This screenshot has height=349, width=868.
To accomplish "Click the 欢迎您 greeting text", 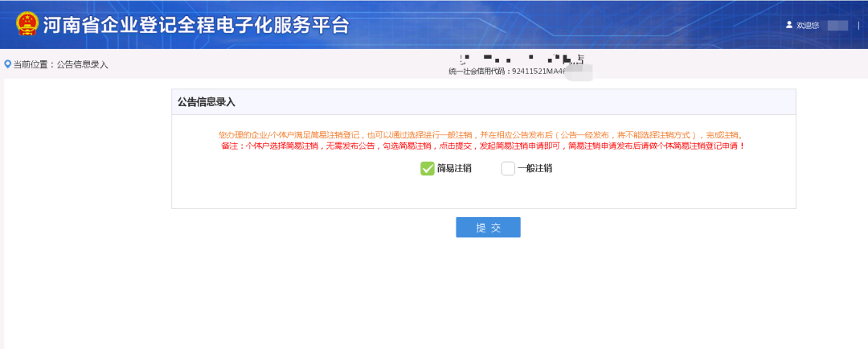I will coord(807,26).
